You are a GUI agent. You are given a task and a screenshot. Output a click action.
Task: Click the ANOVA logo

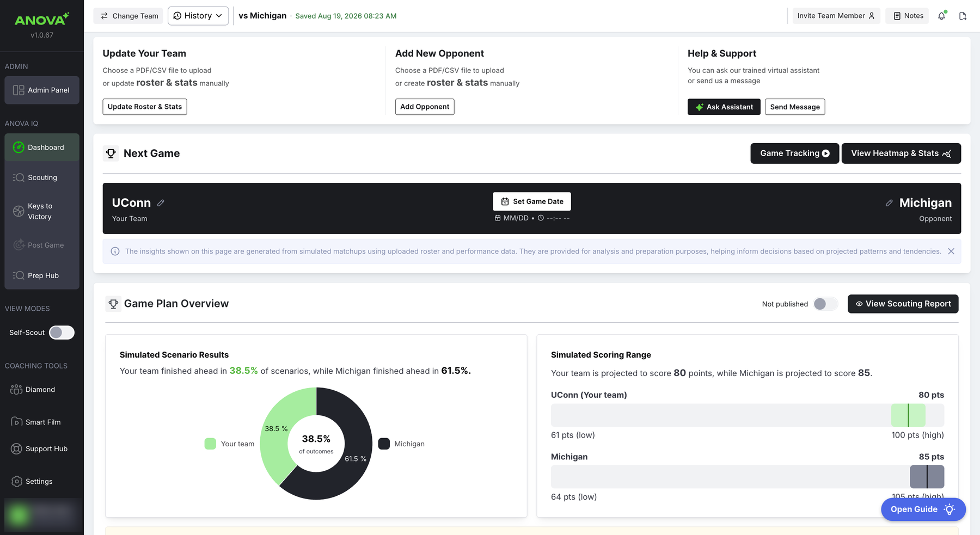[42, 20]
